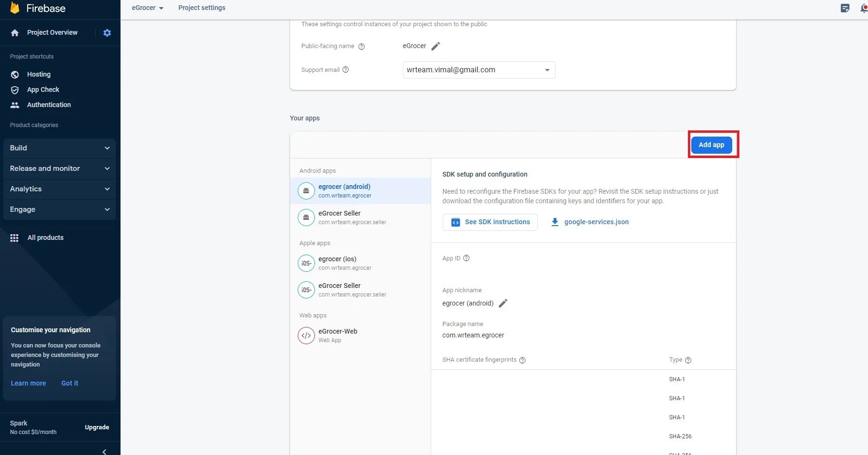The width and height of the screenshot is (868, 455).
Task: Open All products page
Action: coord(45,237)
